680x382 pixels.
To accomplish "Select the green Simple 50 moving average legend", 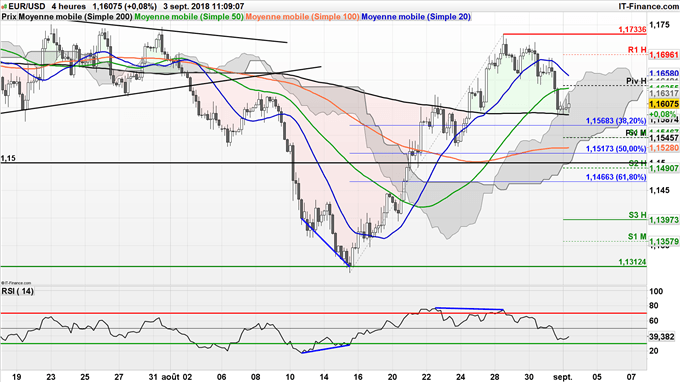I will (189, 17).
